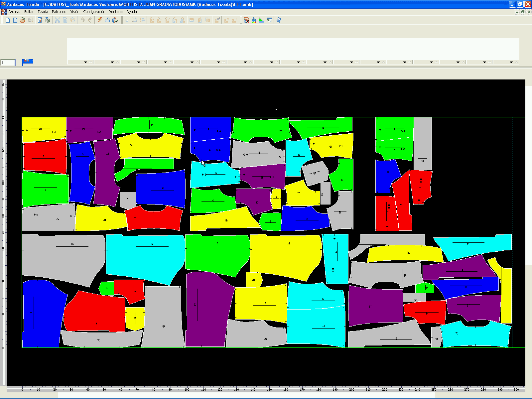The height and width of the screenshot is (399, 532).
Task: Expand the last black dropdown arrow at the panel's right end
Action: (511, 62)
